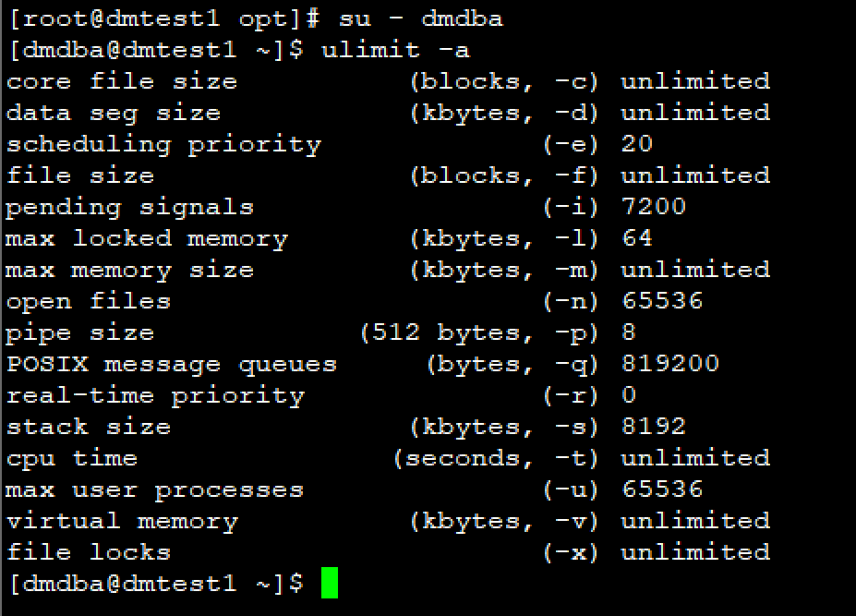Click the 'data seg size' line label
The width and height of the screenshot is (856, 616).
[x=114, y=113]
